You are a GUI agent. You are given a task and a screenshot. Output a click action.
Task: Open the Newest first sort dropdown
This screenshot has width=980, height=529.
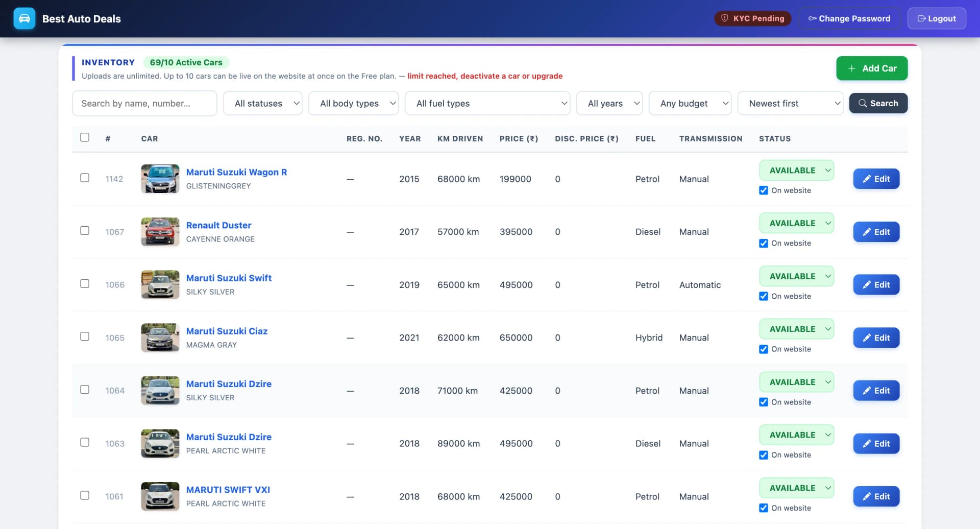coord(791,103)
